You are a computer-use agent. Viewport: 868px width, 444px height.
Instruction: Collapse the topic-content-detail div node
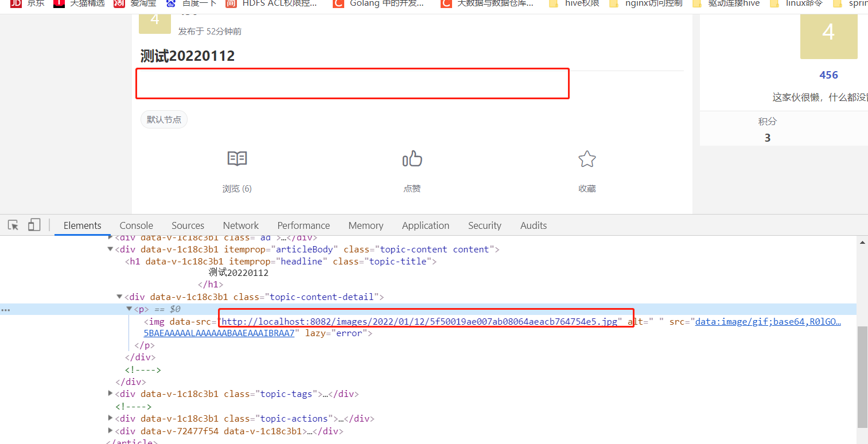pos(120,297)
